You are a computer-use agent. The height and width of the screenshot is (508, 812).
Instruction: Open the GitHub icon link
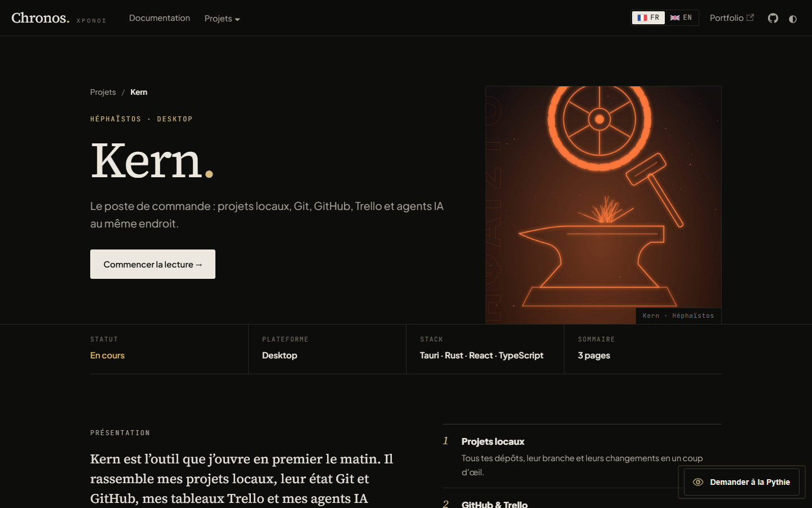[x=773, y=19]
